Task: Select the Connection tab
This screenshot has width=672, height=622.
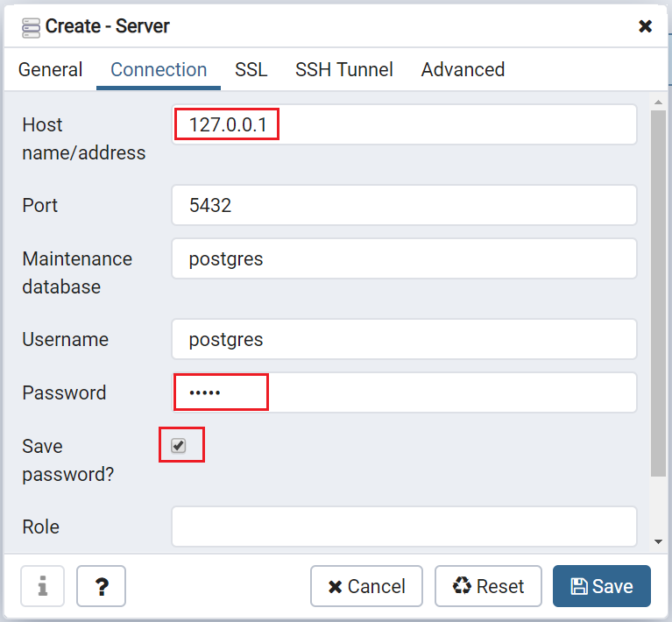Action: click(159, 70)
